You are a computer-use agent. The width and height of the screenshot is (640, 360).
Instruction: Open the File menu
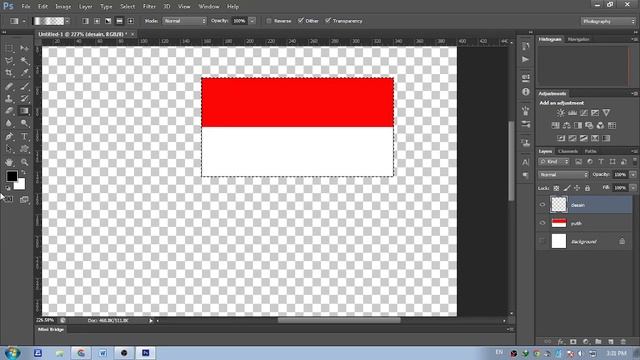[x=26, y=7]
